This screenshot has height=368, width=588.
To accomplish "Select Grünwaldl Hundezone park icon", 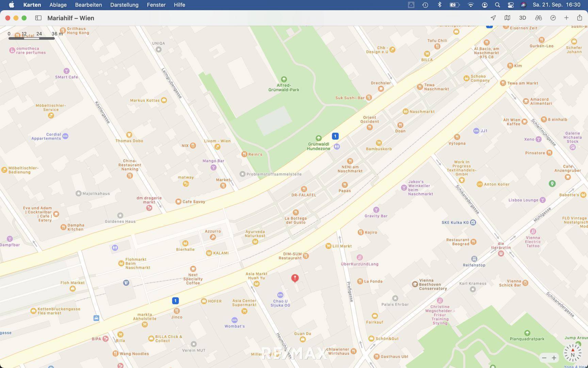I will (x=318, y=138).
